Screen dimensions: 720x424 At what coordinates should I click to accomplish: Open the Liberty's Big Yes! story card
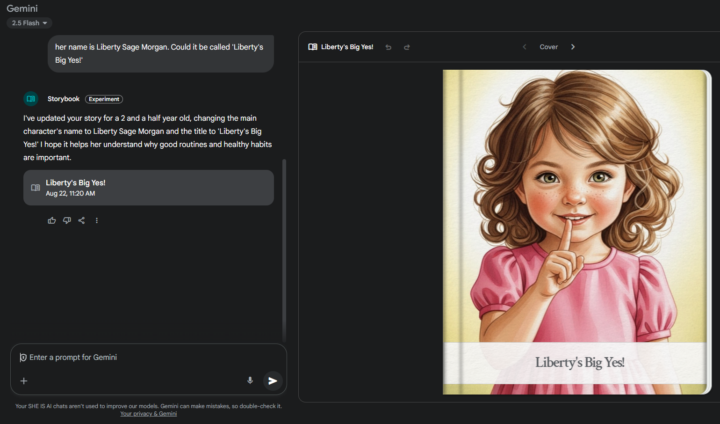(x=148, y=188)
